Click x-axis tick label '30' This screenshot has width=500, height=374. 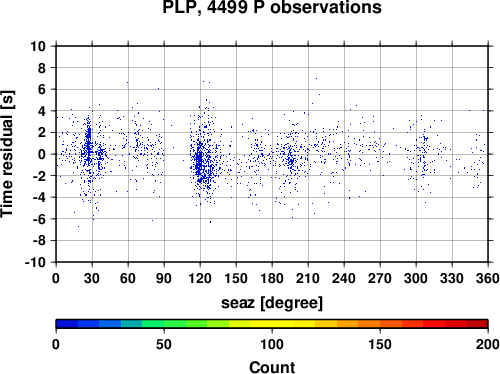pyautogui.click(x=92, y=278)
